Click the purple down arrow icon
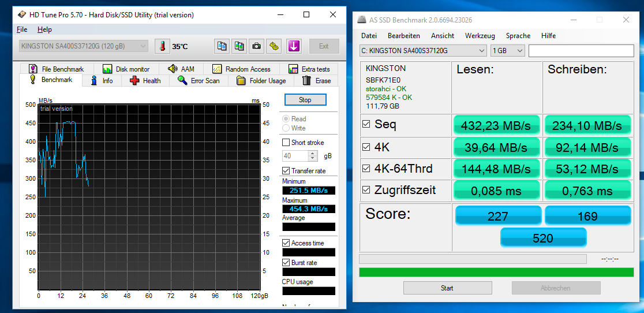The width and height of the screenshot is (644, 313). pyautogui.click(x=294, y=46)
